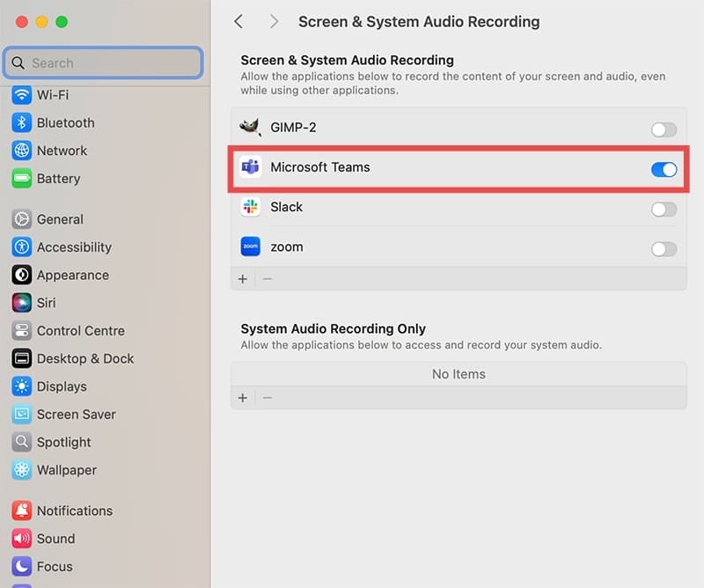
Task: Go back with the left chevron
Action: (238, 22)
